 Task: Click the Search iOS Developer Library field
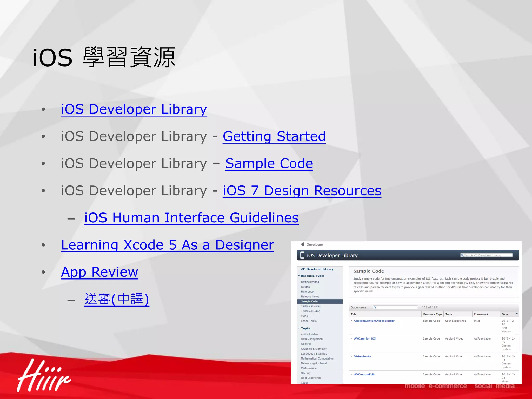(486, 255)
